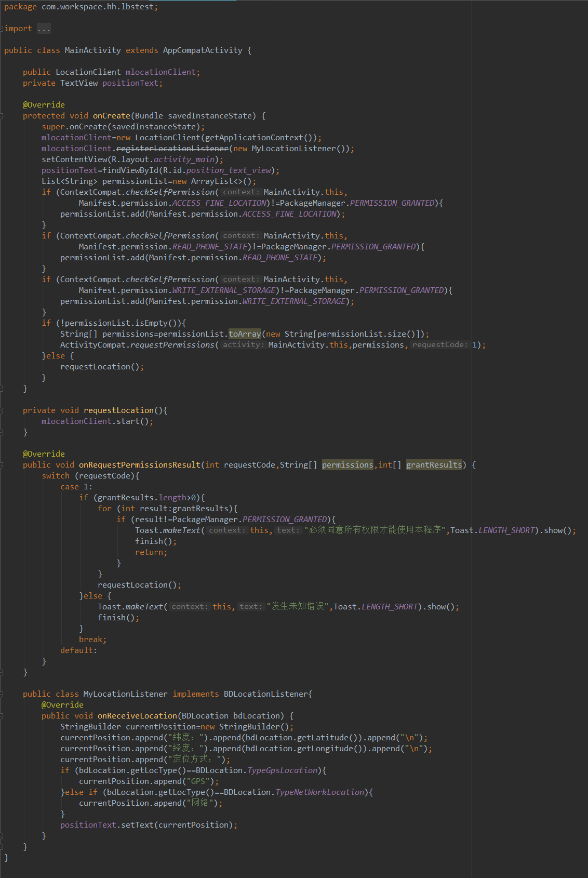Image resolution: width=588 pixels, height=878 pixels.
Task: Click the for loop keyword
Action: (104, 509)
